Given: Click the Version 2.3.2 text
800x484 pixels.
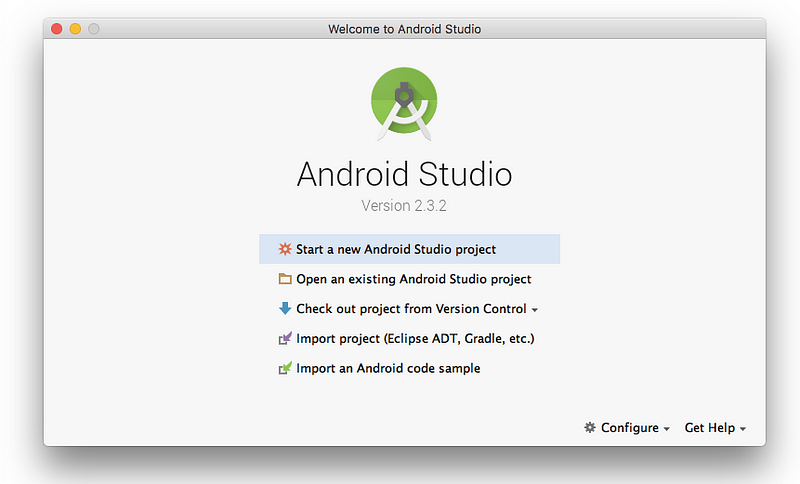Looking at the screenshot, I should point(404,206).
